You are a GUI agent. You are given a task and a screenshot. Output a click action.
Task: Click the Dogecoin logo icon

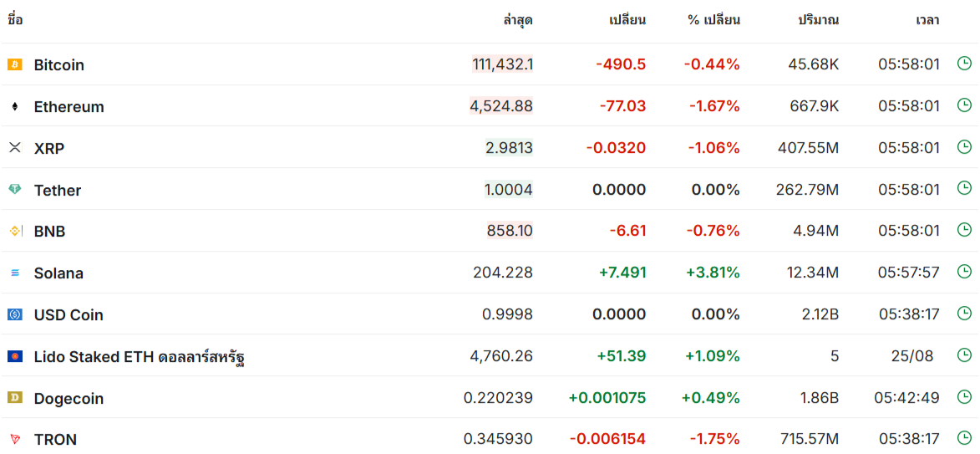point(15,398)
